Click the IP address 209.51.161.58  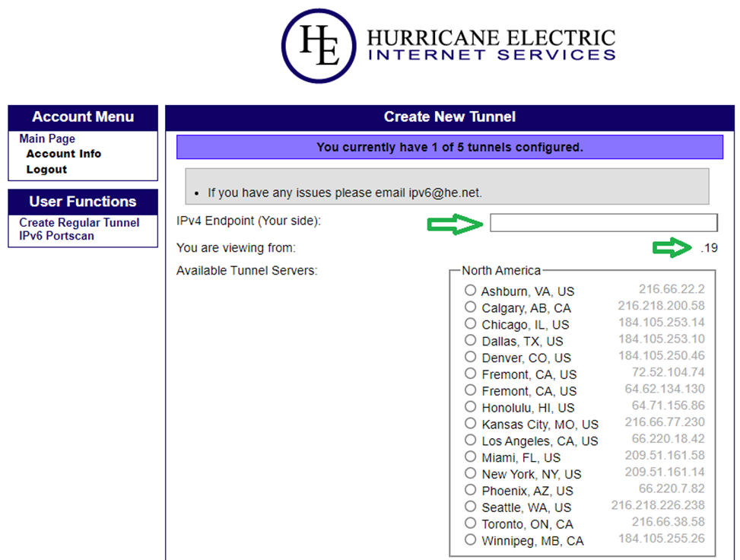665,455
